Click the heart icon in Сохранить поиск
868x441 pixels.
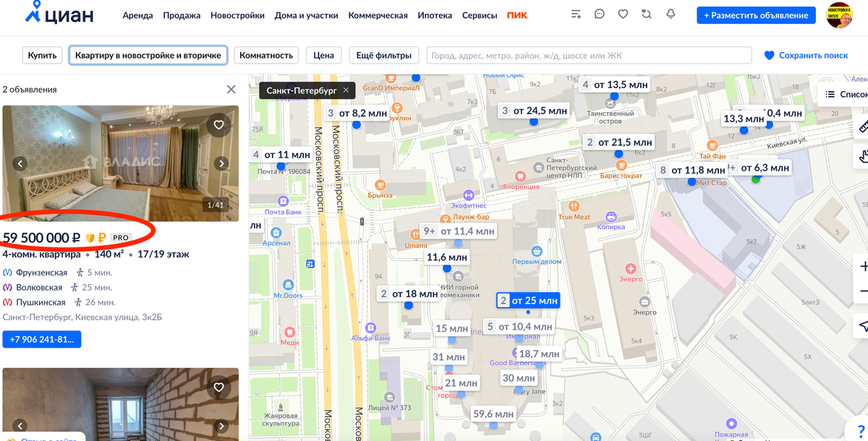[x=770, y=56]
